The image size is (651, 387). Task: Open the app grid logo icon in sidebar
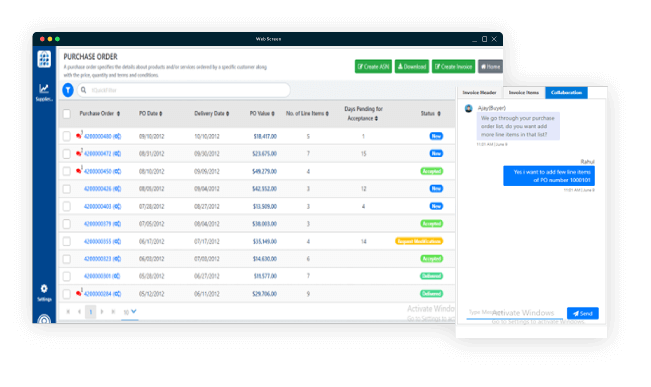pyautogui.click(x=44, y=59)
